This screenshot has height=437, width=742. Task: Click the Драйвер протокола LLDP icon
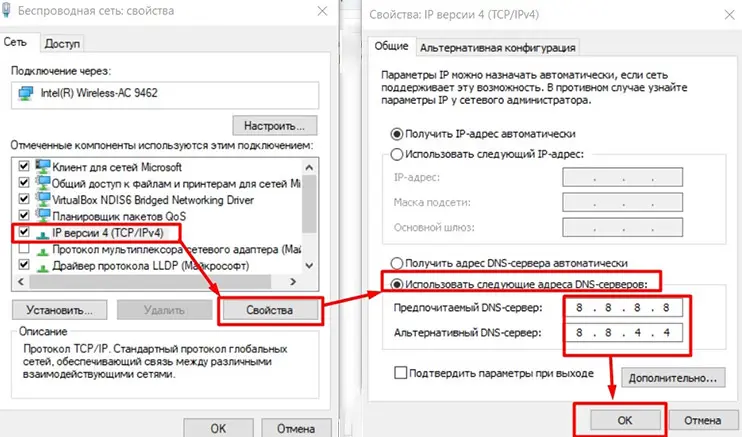coord(43,267)
